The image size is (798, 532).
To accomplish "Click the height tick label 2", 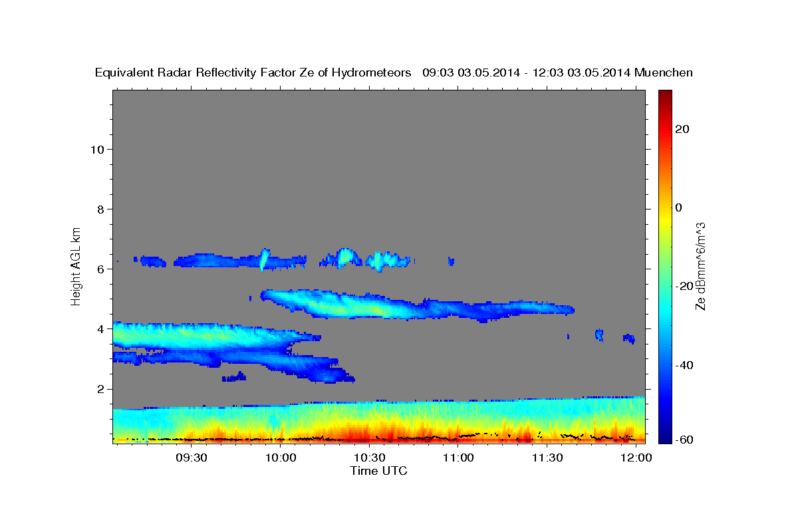I will point(100,388).
